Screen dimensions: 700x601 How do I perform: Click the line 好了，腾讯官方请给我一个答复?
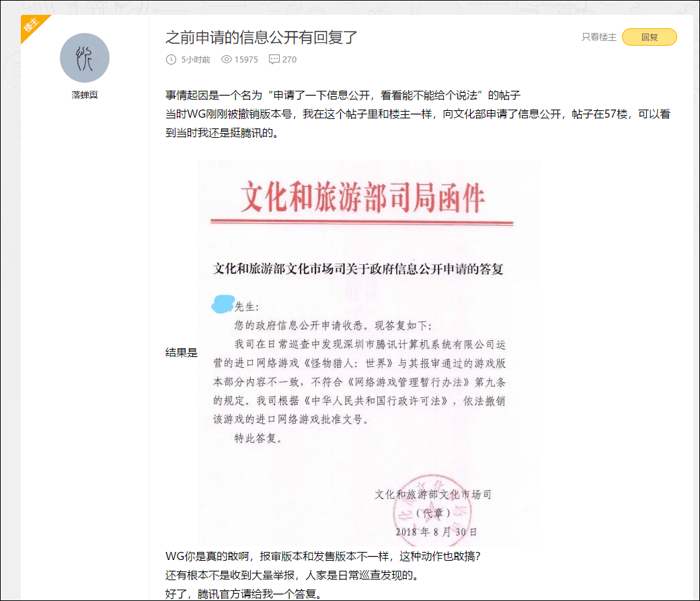pyautogui.click(x=243, y=594)
